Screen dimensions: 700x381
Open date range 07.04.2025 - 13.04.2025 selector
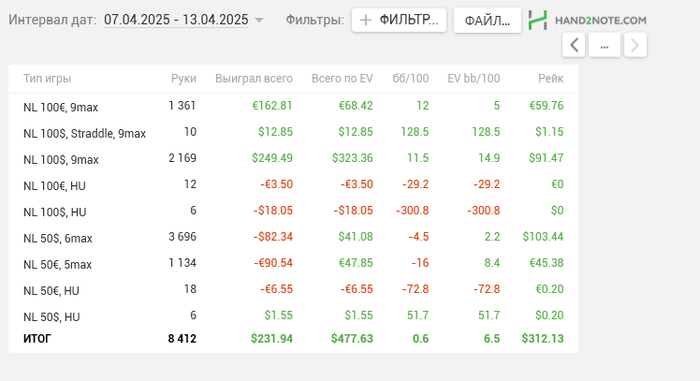coord(176,20)
